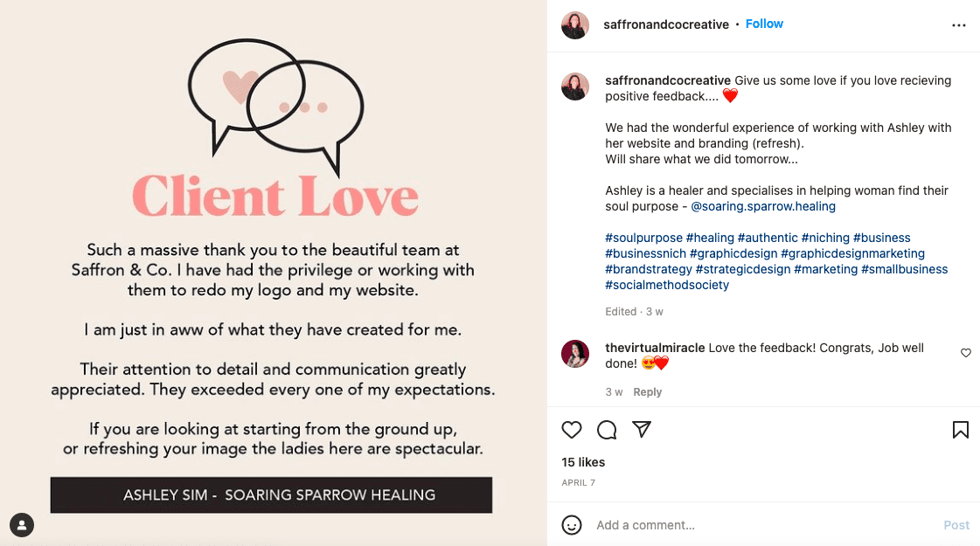The image size is (980, 546).
Task: Share the post with paper plane icon
Action: pyautogui.click(x=642, y=430)
